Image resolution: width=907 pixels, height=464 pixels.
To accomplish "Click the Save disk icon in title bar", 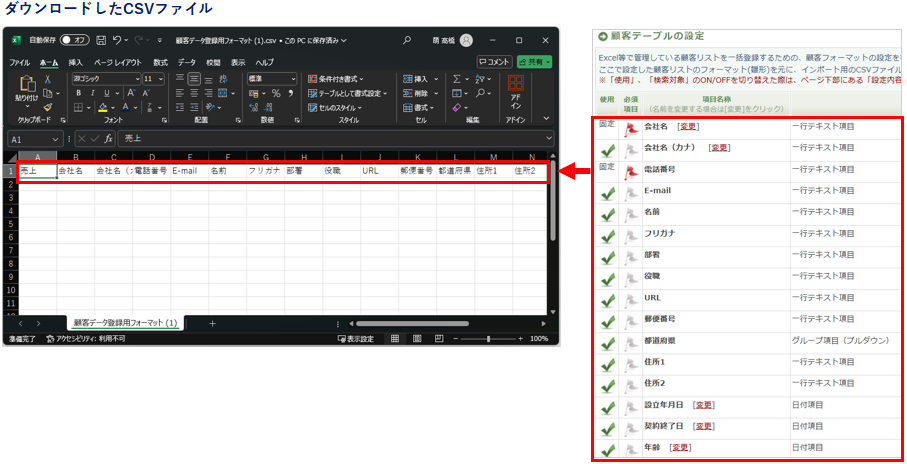I will tap(100, 40).
